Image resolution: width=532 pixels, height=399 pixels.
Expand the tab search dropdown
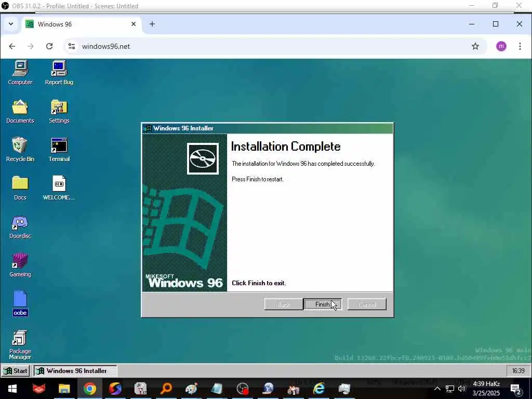click(11, 24)
